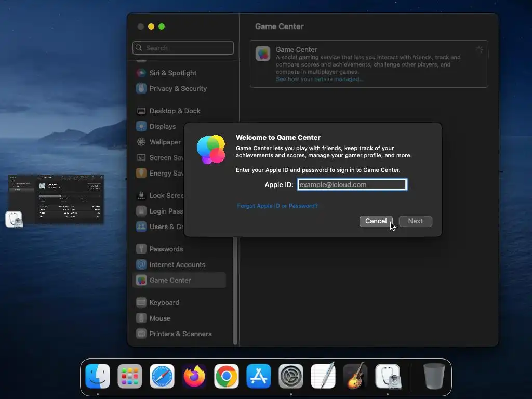532x399 pixels.
Task: Open Forgot Apple ID or Password link
Action: click(277, 206)
